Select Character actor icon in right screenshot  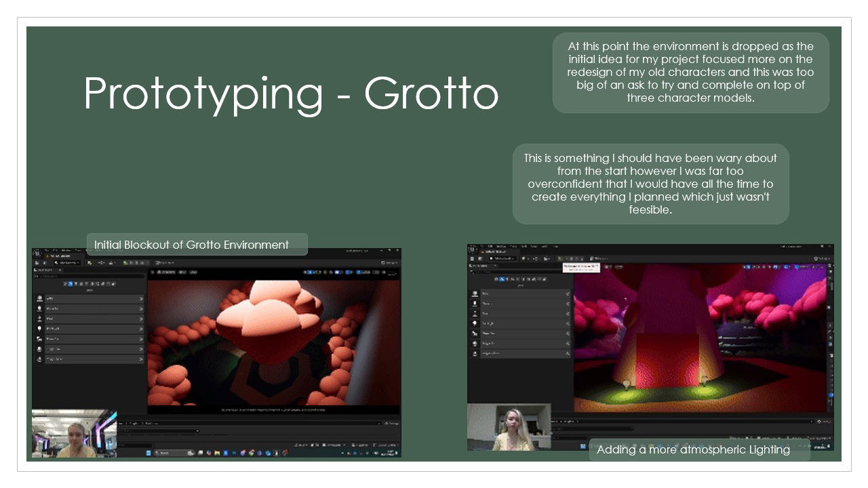pyautogui.click(x=475, y=304)
